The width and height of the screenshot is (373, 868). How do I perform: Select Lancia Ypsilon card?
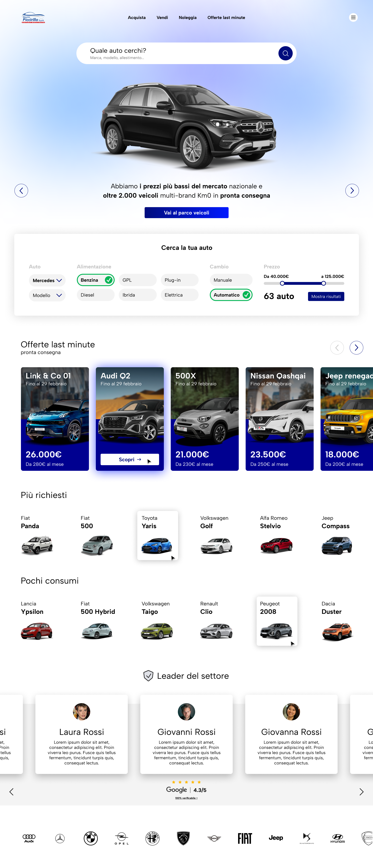(37, 621)
